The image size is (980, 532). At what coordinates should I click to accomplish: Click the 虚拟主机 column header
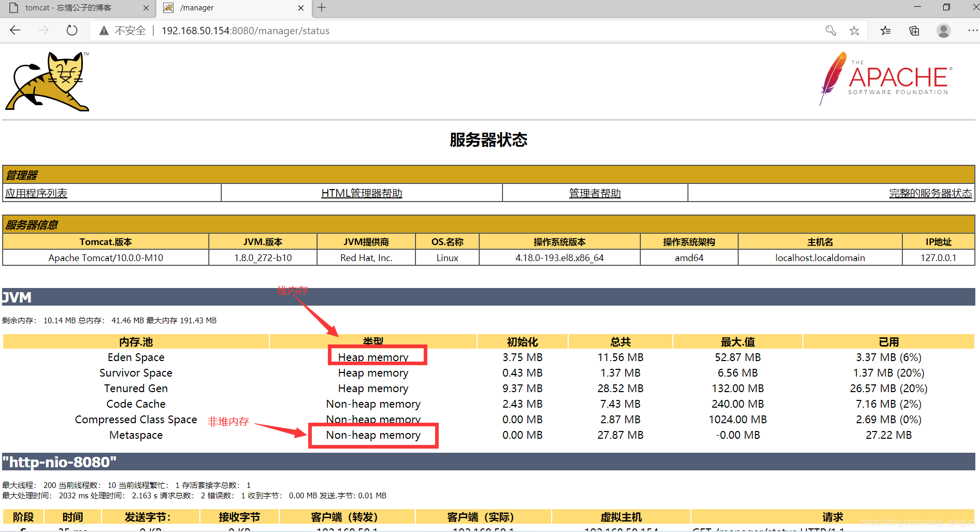point(621,517)
